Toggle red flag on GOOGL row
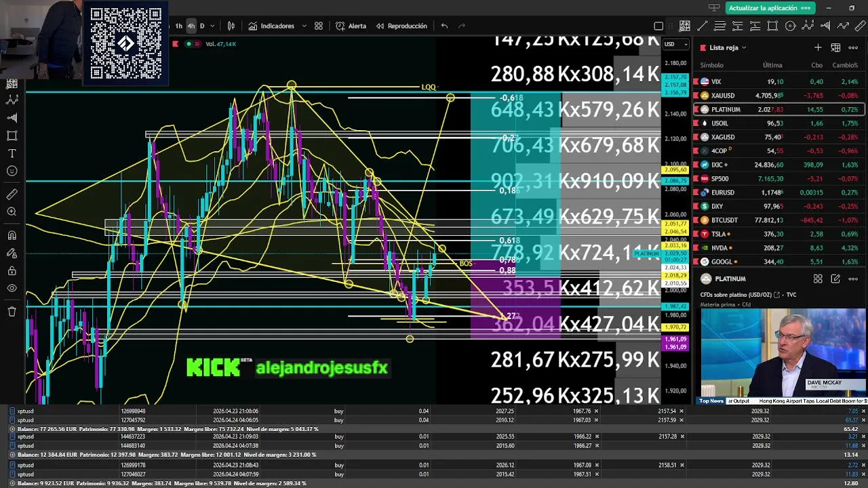 696,262
